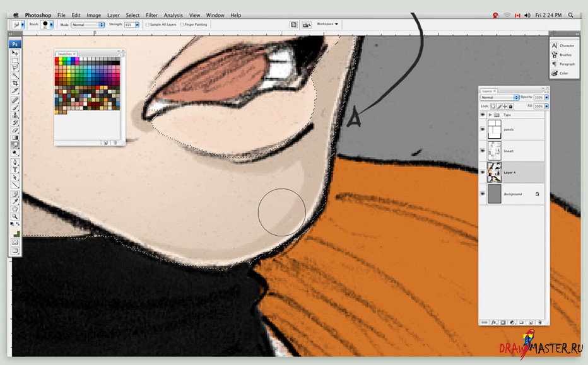The width and height of the screenshot is (588, 365).
Task: Select the Gradient tool
Action: [x=15, y=137]
